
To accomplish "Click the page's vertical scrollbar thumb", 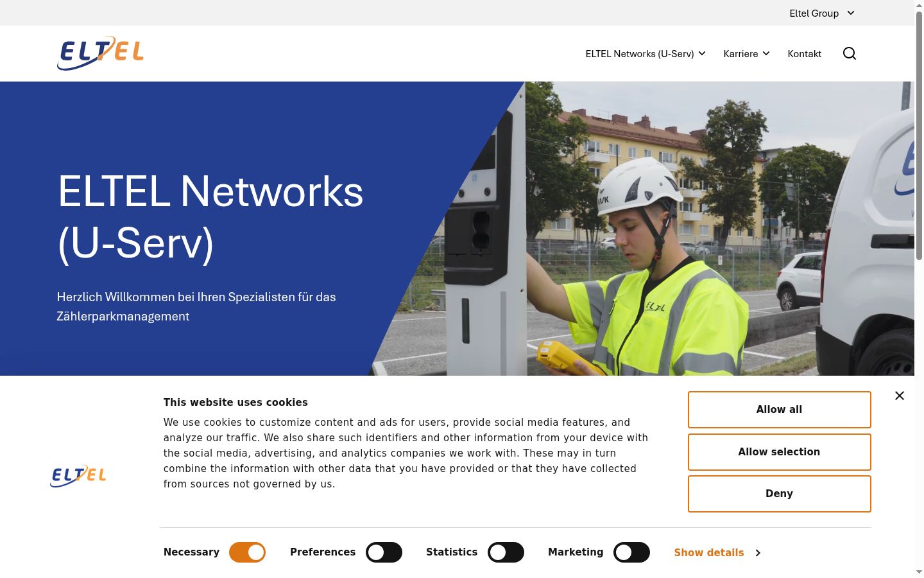I will click(x=919, y=135).
